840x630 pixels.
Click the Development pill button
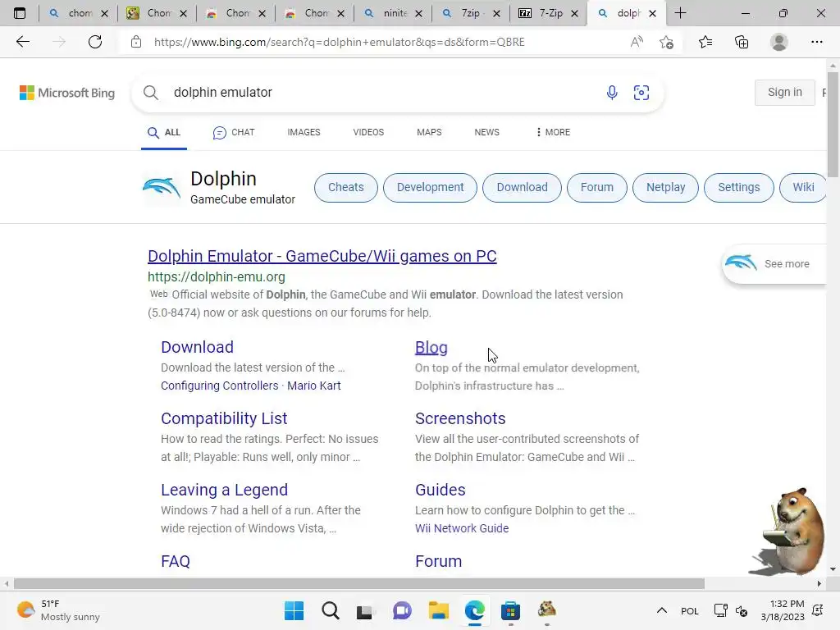pos(430,188)
